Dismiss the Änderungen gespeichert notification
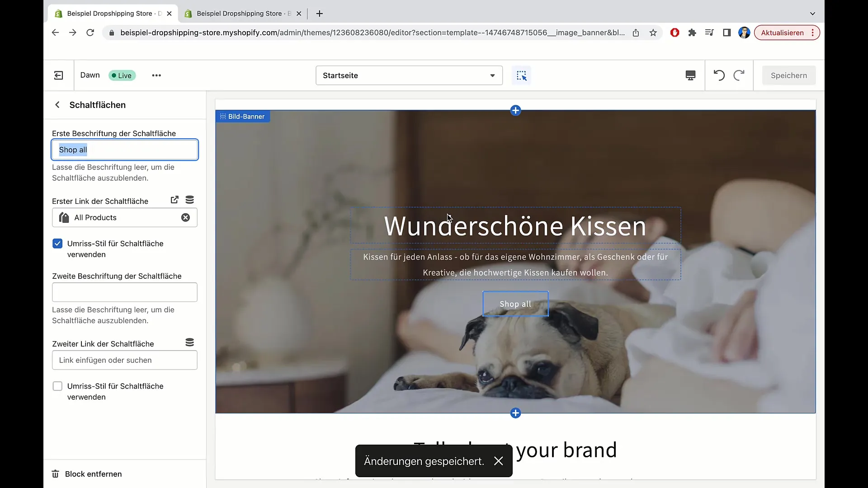Screen dimensions: 868x488 [x=498, y=461]
